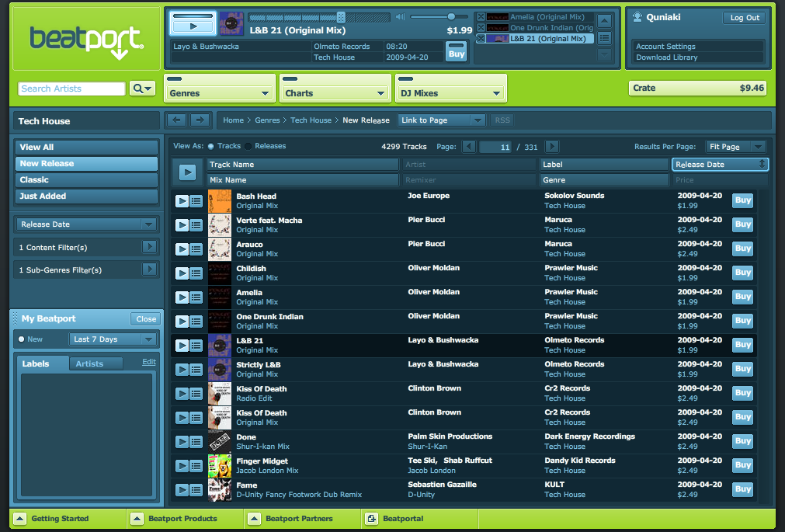Open the Charts dropdown menu
This screenshot has height=532, width=785.
tap(335, 92)
